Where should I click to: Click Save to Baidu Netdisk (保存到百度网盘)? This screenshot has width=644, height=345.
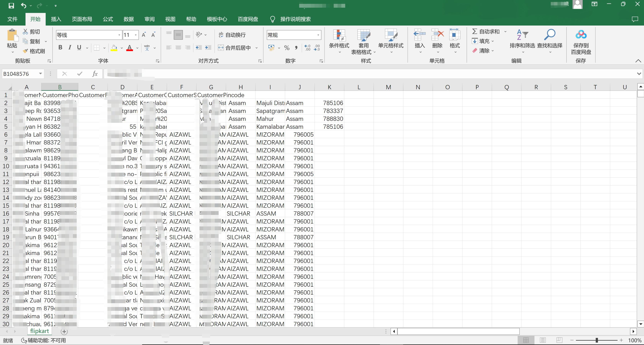(x=581, y=42)
